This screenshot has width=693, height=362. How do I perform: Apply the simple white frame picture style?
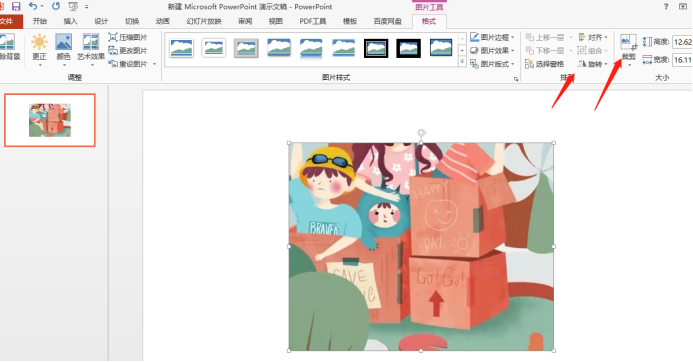181,48
